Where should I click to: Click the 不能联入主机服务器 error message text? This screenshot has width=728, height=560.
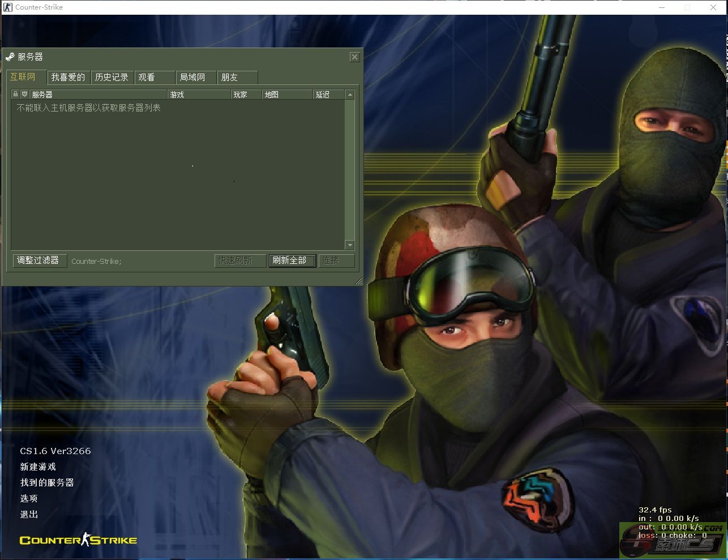click(89, 108)
